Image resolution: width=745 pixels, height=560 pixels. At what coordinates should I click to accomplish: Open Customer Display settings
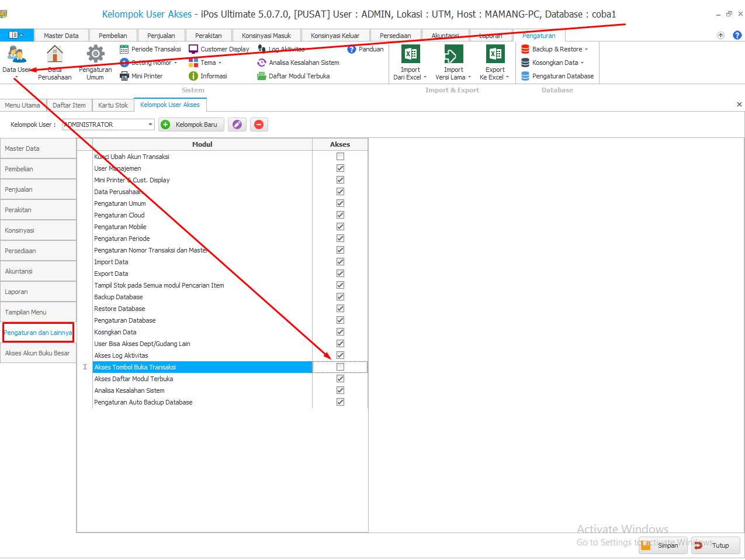click(x=219, y=49)
